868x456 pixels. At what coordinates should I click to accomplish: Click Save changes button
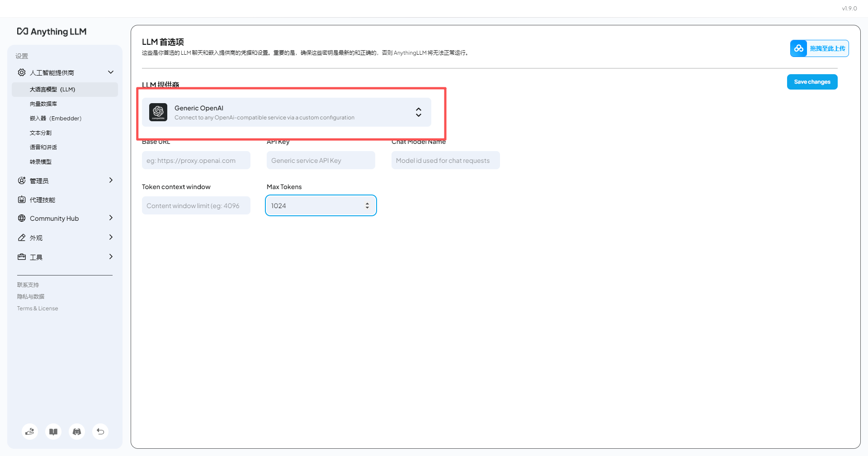[x=812, y=82]
